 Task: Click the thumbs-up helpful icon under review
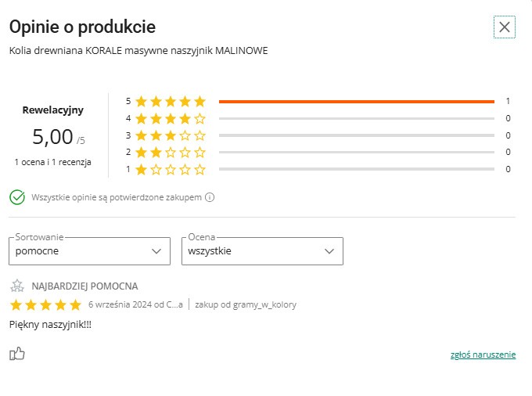pos(17,355)
